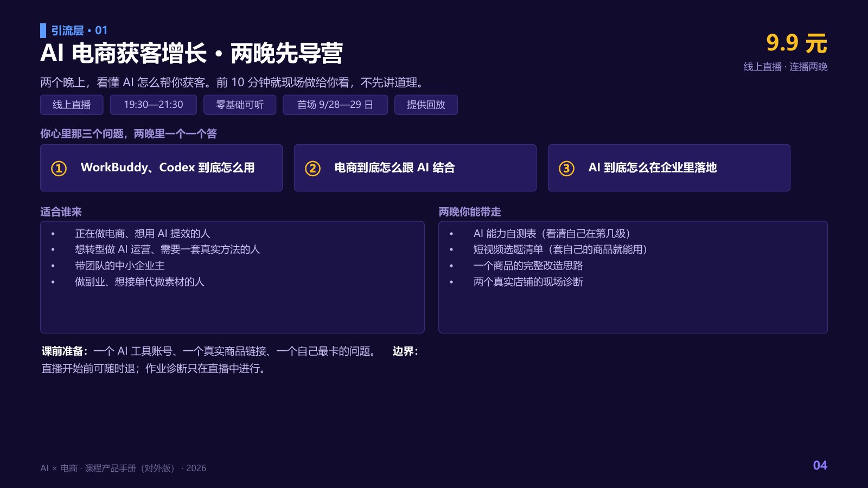The width and height of the screenshot is (868, 488).
Task: Click bullet 做副业、想接单代做素材的人
Action: point(139,282)
